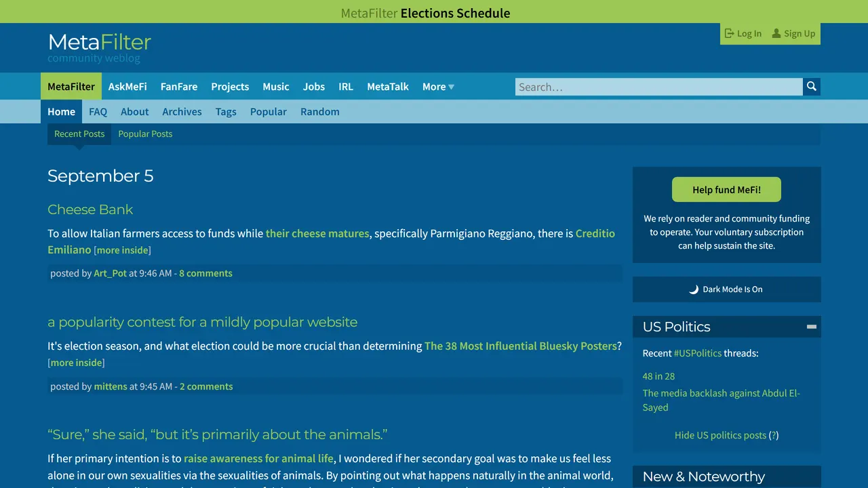Open the Abdul El-Sayed media backlash thread
868x488 pixels.
[x=722, y=400]
